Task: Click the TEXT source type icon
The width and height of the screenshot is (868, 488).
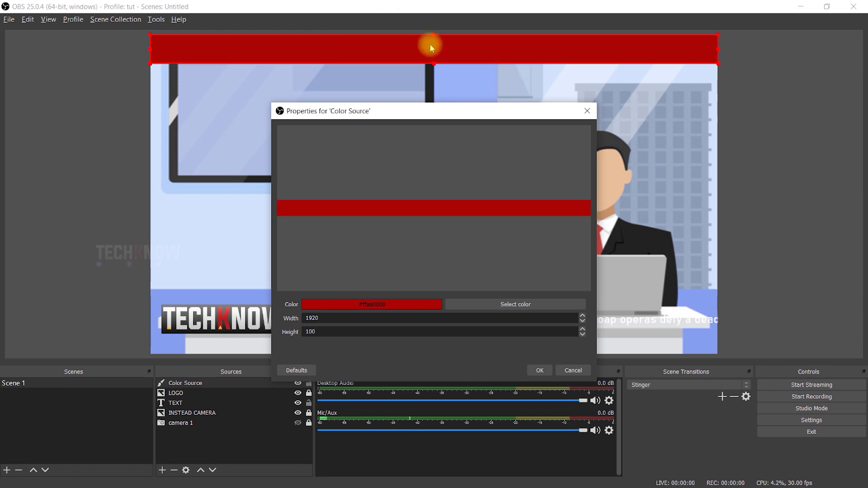Action: 161,403
